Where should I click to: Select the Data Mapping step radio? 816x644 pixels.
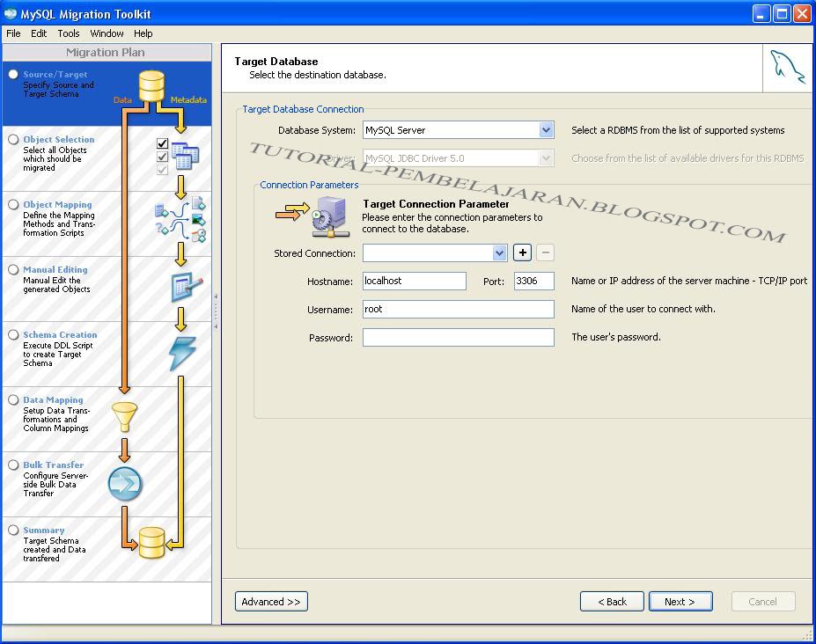[13, 399]
